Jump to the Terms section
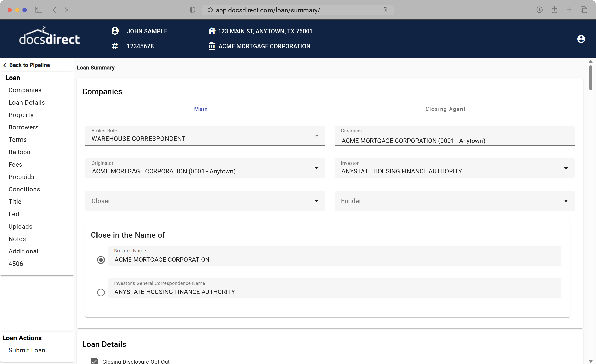This screenshot has height=364, width=596. 18,140
